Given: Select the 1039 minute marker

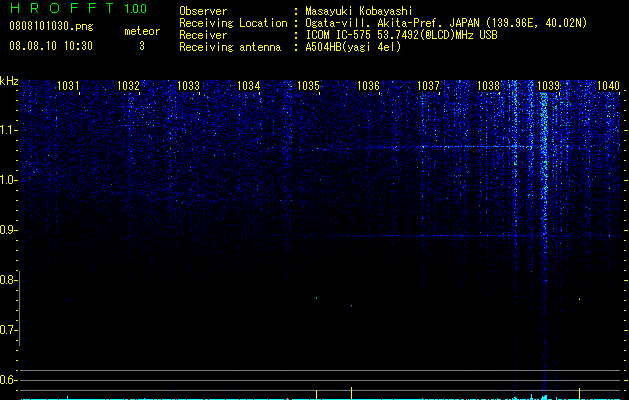Looking at the screenshot, I should tap(548, 86).
